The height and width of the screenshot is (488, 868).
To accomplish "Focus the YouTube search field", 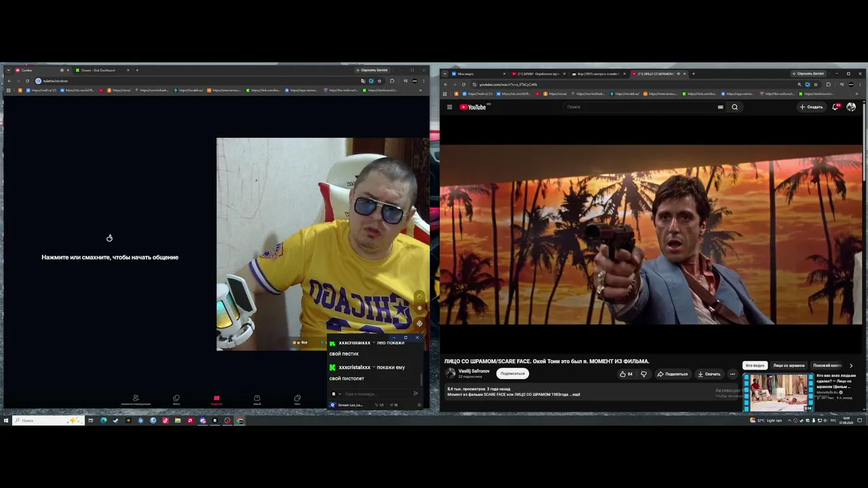I will coord(641,107).
